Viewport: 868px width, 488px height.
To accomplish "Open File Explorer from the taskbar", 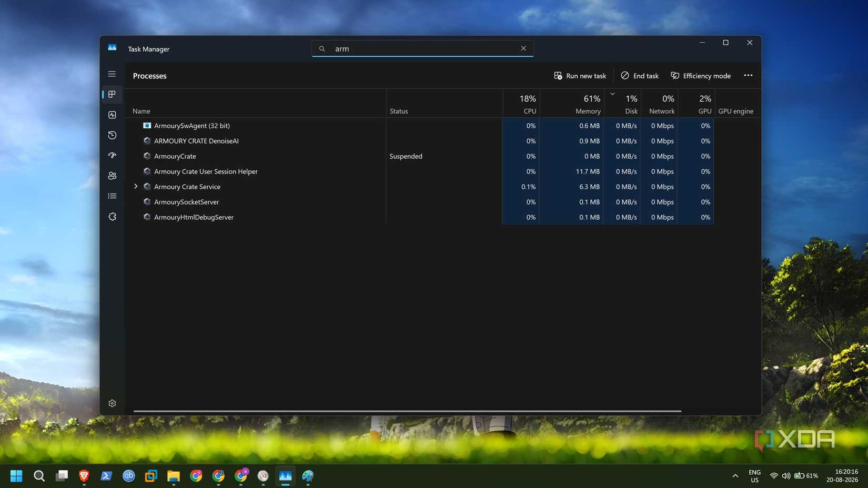I will click(174, 476).
